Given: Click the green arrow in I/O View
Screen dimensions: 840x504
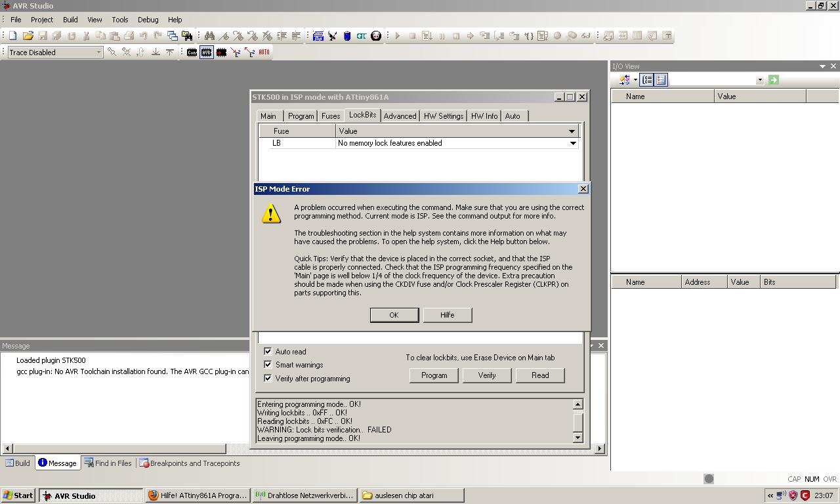Looking at the screenshot, I should [x=773, y=80].
